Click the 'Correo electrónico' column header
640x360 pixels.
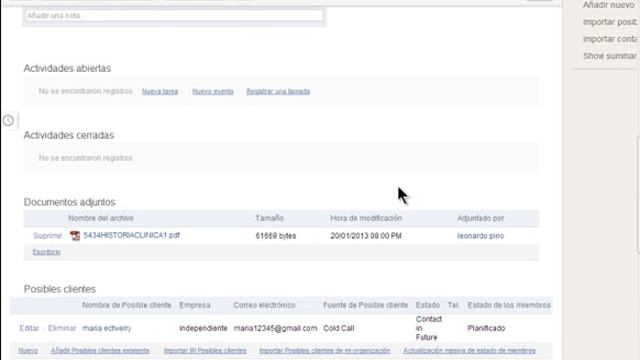coord(264,305)
